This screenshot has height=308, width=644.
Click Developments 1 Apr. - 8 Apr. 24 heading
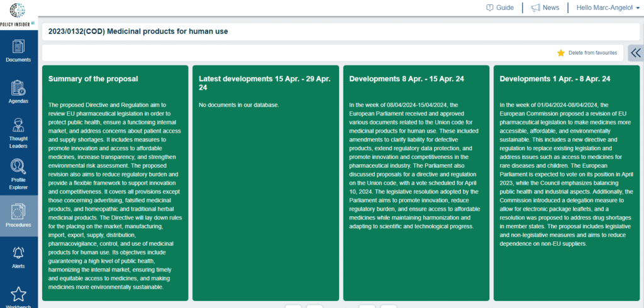(x=555, y=79)
